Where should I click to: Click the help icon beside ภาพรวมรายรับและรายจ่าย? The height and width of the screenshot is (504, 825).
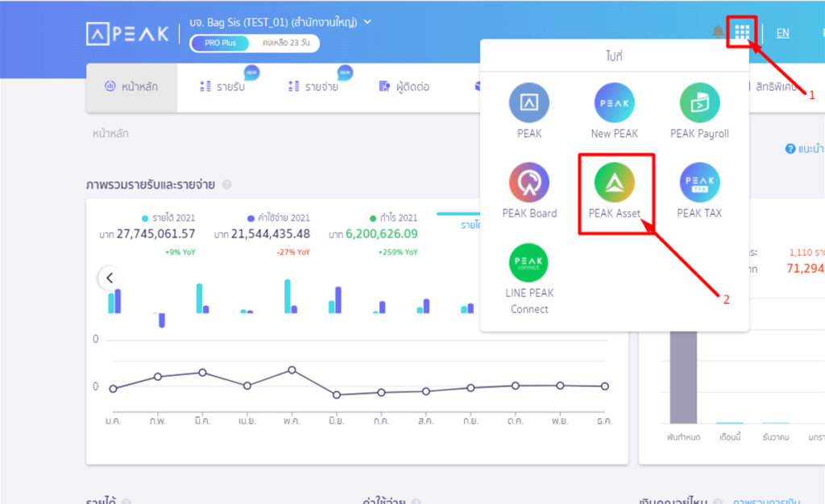tap(226, 184)
